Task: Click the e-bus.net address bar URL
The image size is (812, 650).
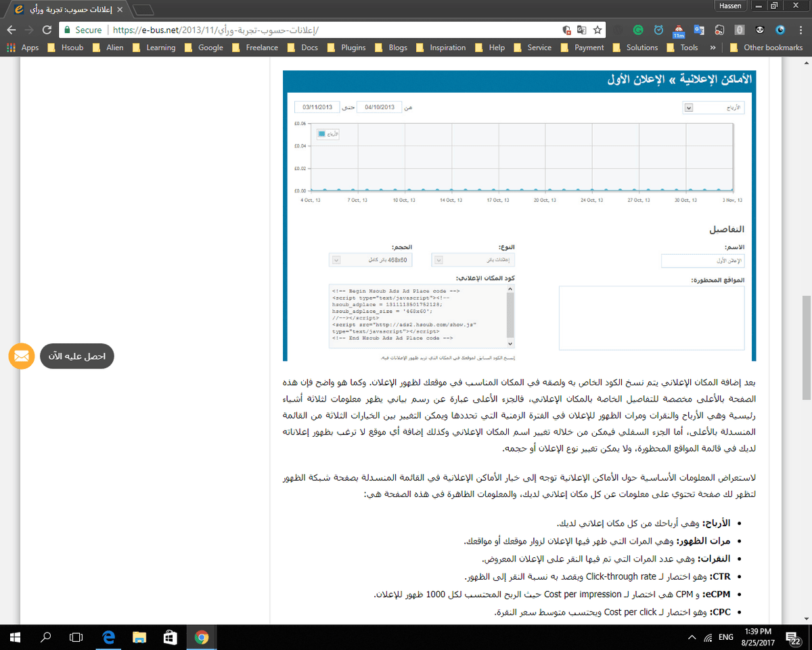Action: pyautogui.click(x=215, y=30)
